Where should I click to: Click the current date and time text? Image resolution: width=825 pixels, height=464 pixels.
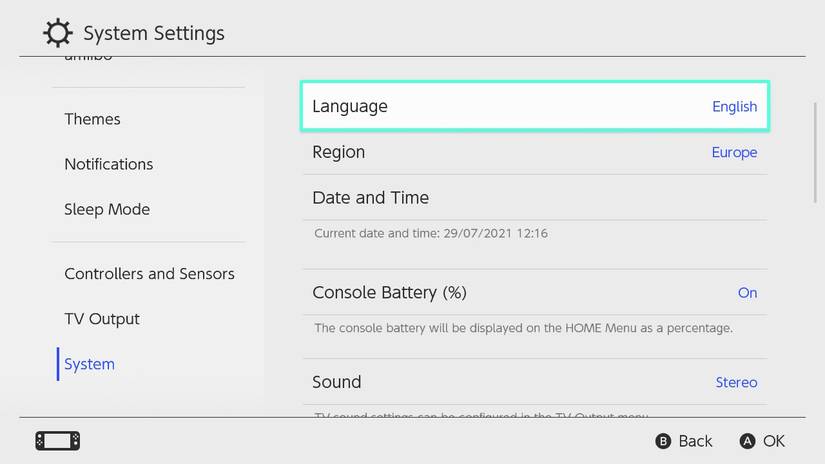(431, 234)
